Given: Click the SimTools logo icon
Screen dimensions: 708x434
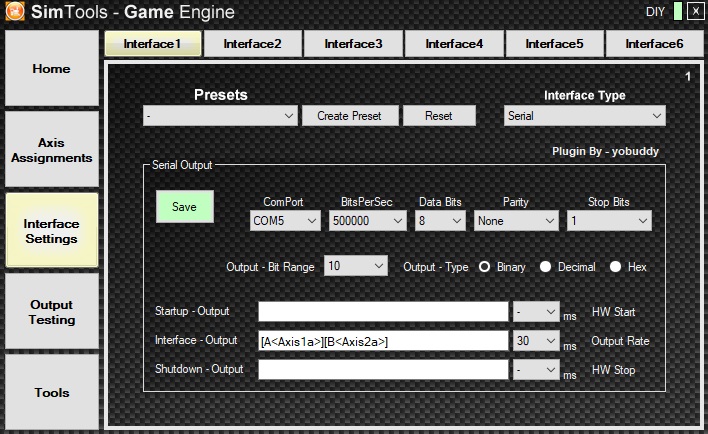Looking at the screenshot, I should [15, 13].
